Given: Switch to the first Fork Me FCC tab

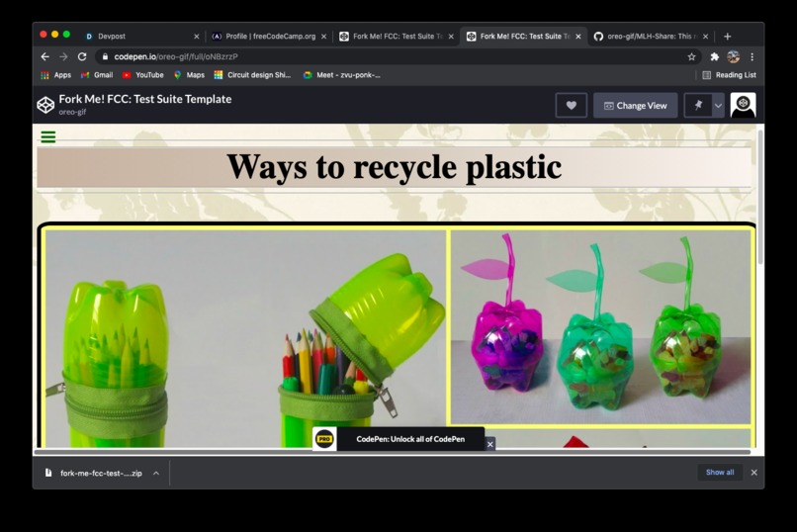Looking at the screenshot, I should click(x=396, y=36).
